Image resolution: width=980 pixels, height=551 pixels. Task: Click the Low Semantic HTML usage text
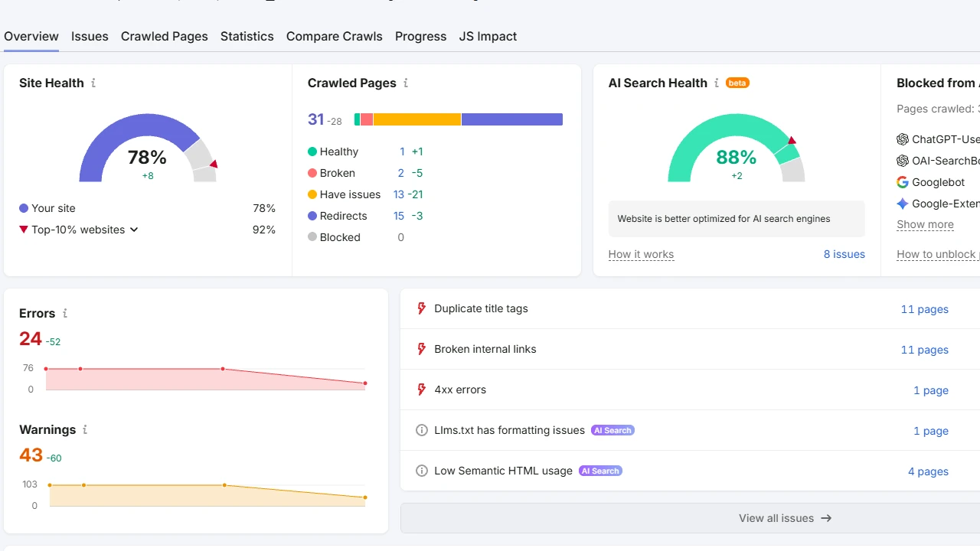click(503, 471)
